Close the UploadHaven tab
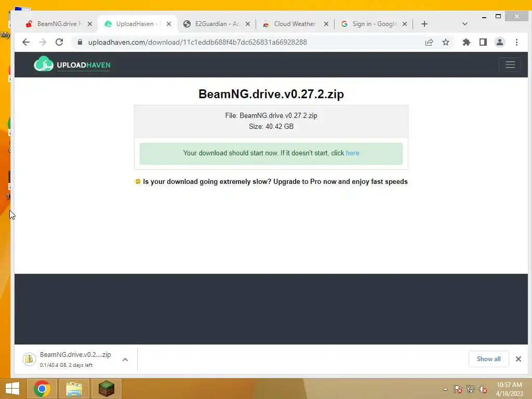The height and width of the screenshot is (399, 532). pos(169,24)
